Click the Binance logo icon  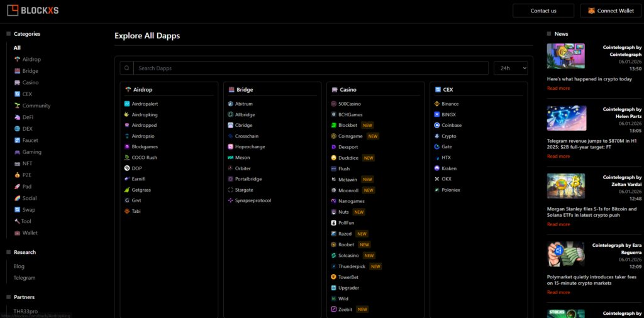point(436,104)
